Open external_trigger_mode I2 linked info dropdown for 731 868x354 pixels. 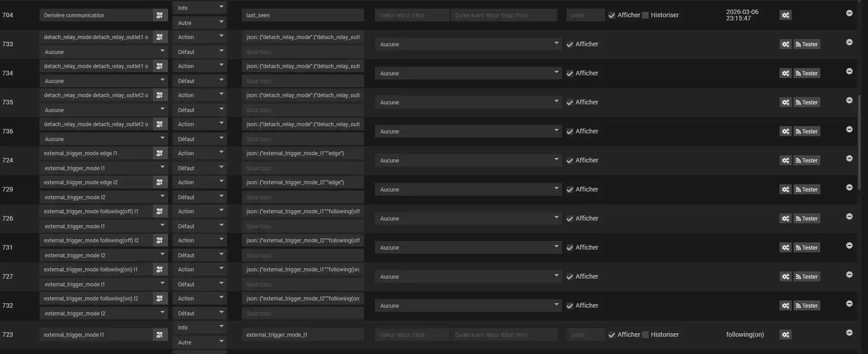click(x=104, y=255)
